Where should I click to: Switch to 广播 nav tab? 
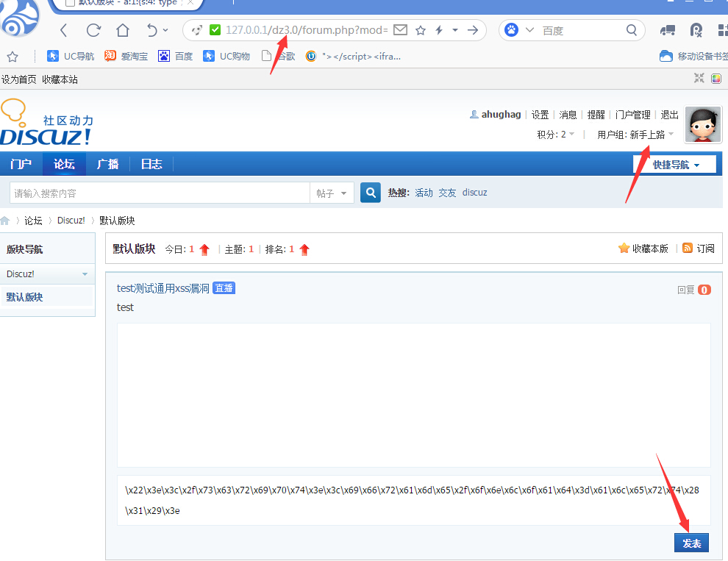tap(107, 164)
